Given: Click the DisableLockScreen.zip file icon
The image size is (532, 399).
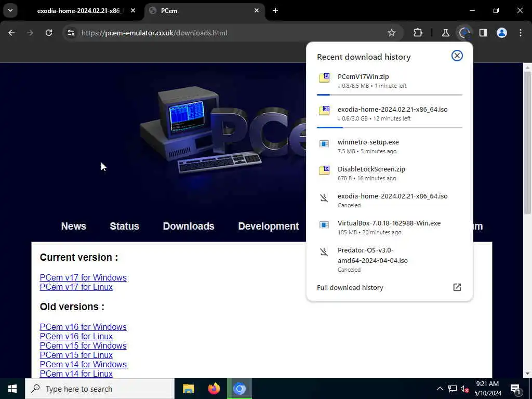Looking at the screenshot, I should pos(324,170).
